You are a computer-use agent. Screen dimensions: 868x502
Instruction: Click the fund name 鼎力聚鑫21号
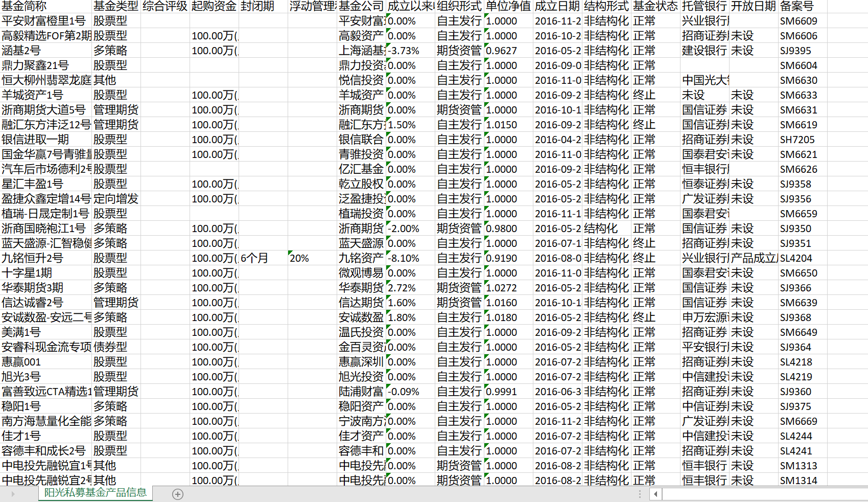pos(35,65)
